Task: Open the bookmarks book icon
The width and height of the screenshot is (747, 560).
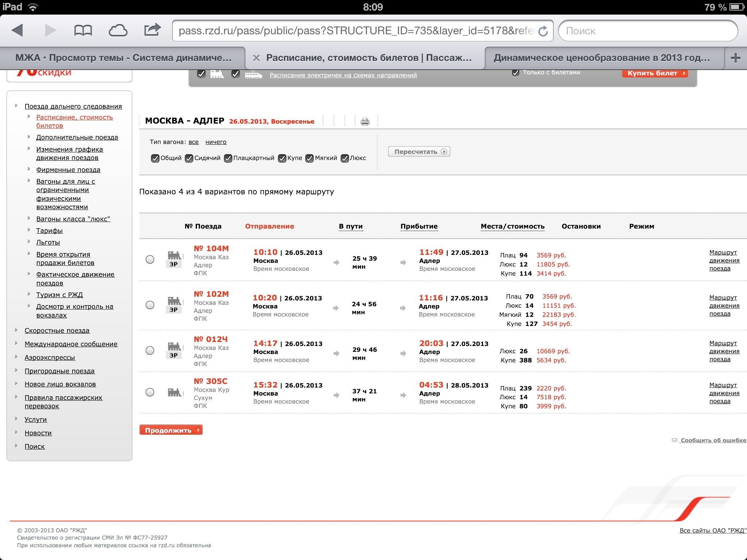Action: pos(83,30)
